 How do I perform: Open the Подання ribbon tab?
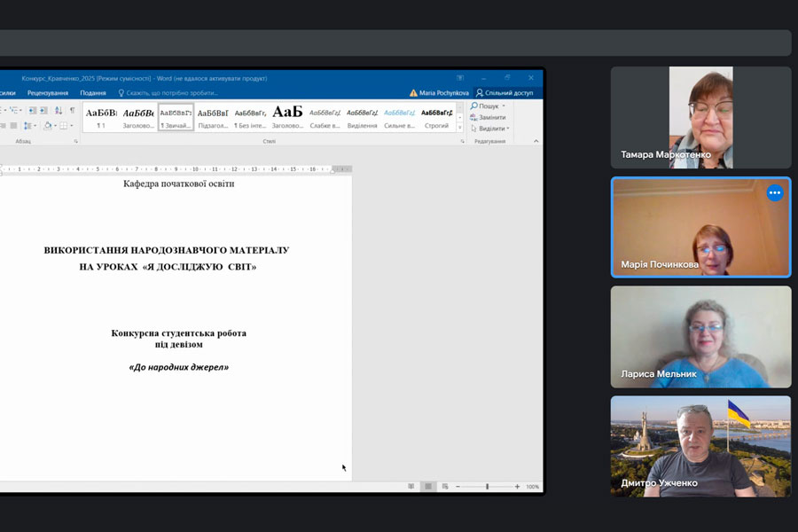click(x=92, y=93)
